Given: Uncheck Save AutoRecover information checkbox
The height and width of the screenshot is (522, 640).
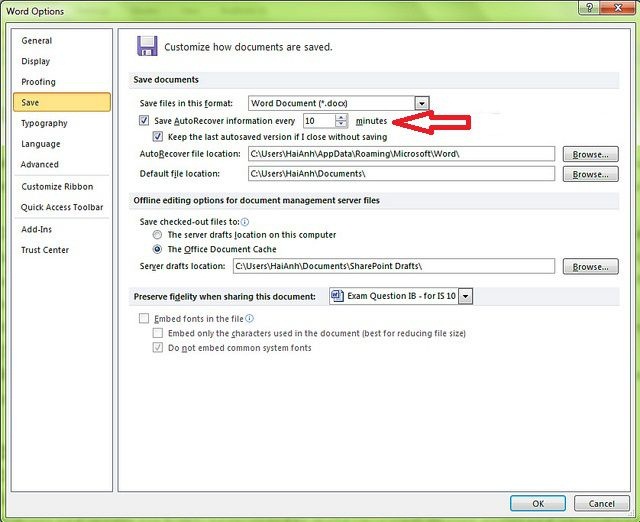Looking at the screenshot, I should pos(145,121).
